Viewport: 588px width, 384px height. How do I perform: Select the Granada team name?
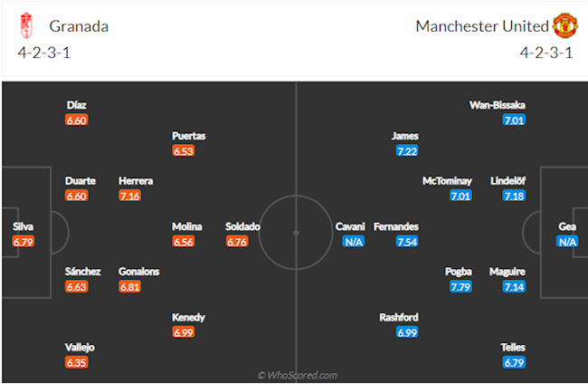79,26
